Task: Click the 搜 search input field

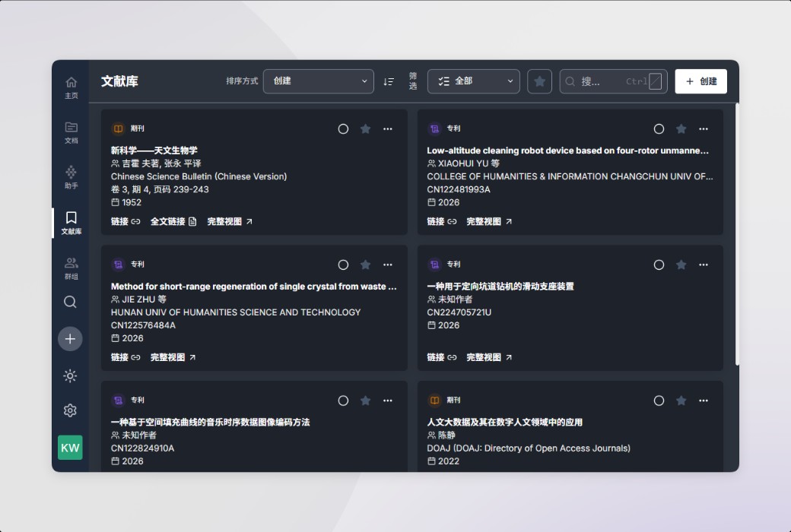Action: point(614,81)
